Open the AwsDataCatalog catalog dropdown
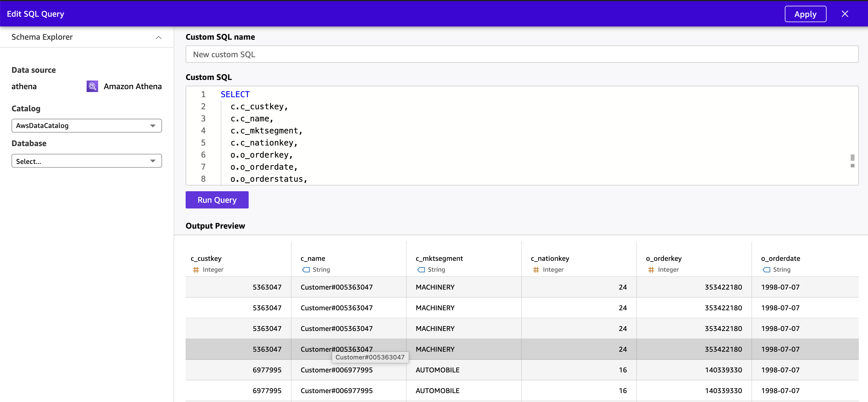This screenshot has height=402, width=868. pyautogui.click(x=87, y=126)
